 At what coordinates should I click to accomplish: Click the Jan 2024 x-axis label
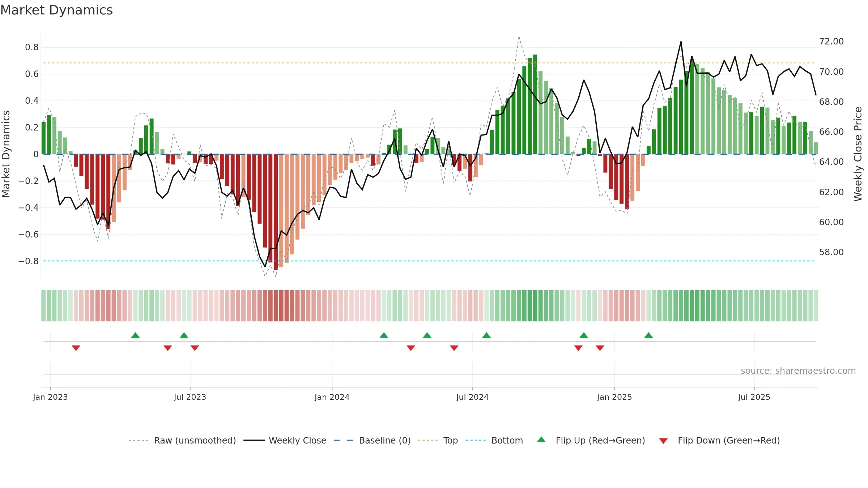332,397
